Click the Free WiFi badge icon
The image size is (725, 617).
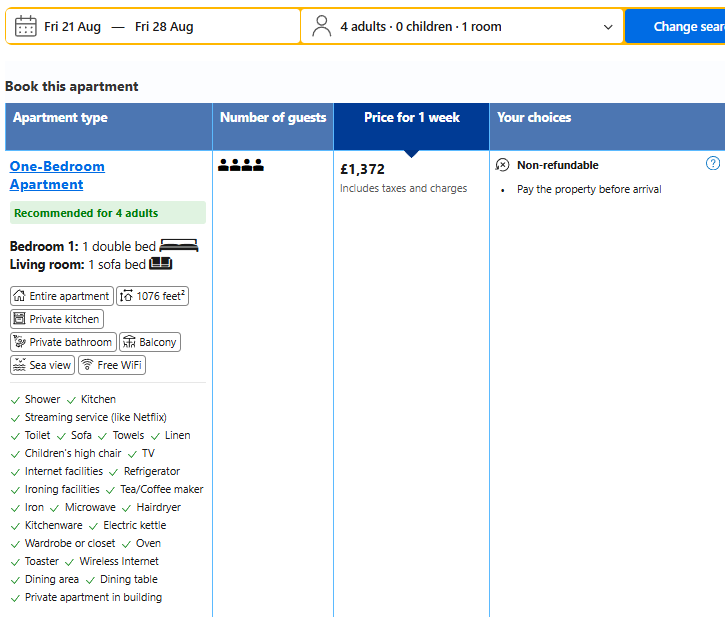tap(87, 365)
